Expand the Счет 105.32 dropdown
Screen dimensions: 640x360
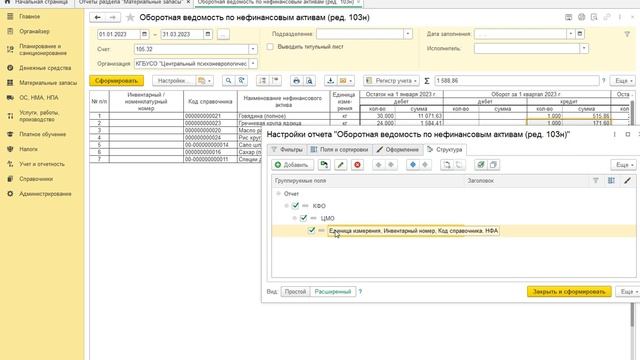click(253, 49)
